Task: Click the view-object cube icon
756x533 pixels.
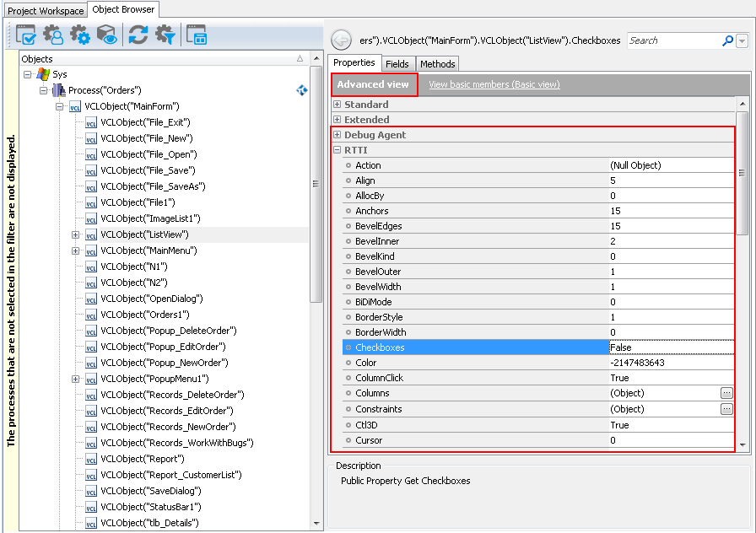Action: [x=105, y=35]
